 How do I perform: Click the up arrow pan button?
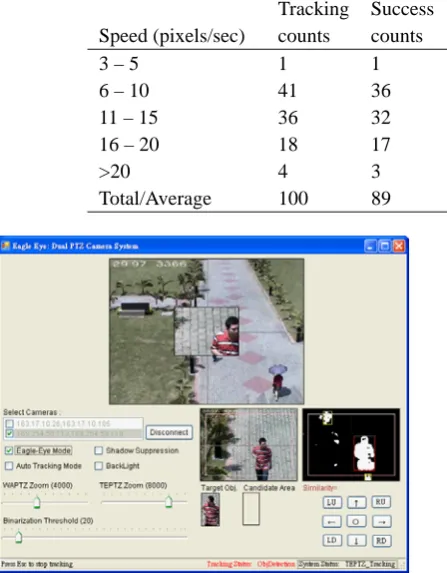point(356,502)
